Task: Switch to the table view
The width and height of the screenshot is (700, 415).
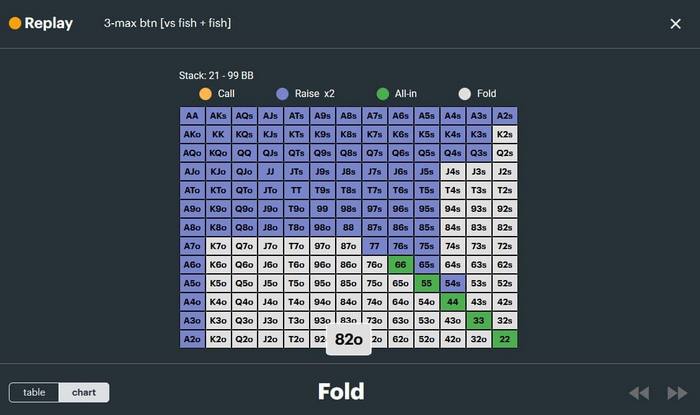Action: (34, 393)
